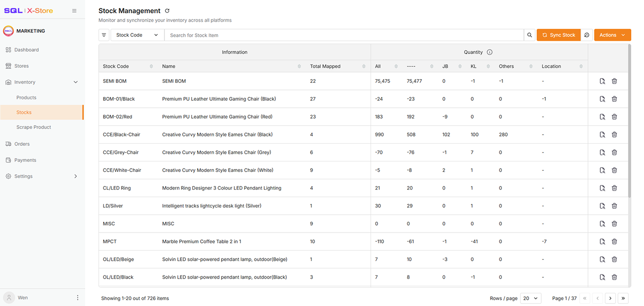
Task: Delete the MISC stock row
Action: click(x=614, y=224)
